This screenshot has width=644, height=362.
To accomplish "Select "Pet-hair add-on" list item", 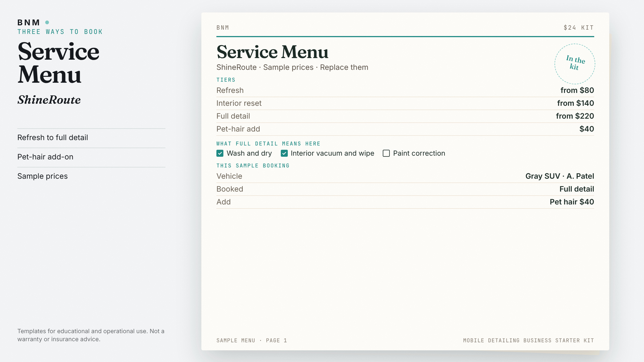I will pyautogui.click(x=91, y=157).
